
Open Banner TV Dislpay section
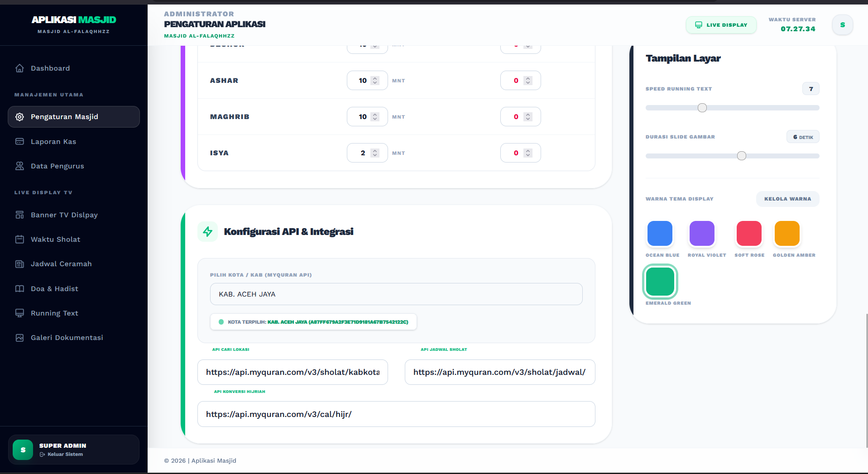click(x=74, y=215)
